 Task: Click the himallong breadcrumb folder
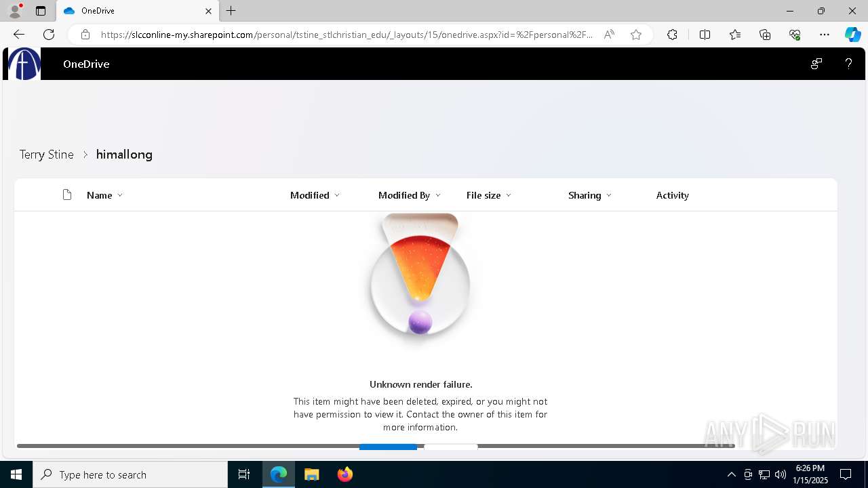coord(124,155)
